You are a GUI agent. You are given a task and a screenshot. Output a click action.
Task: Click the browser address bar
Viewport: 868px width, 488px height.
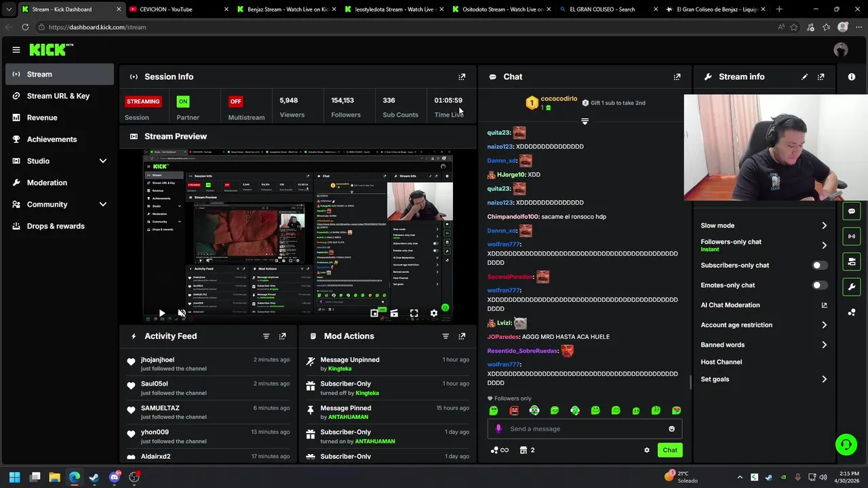407,27
